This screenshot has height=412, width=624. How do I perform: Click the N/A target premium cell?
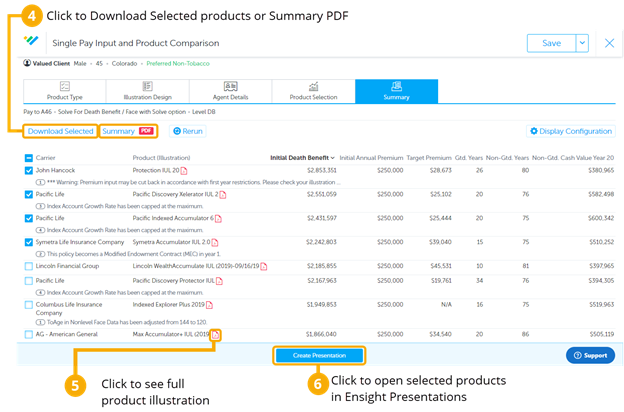click(x=446, y=305)
